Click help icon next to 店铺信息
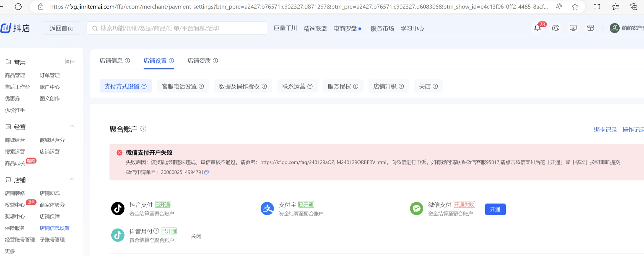Viewport: 644px width, 256px height. coord(128,61)
